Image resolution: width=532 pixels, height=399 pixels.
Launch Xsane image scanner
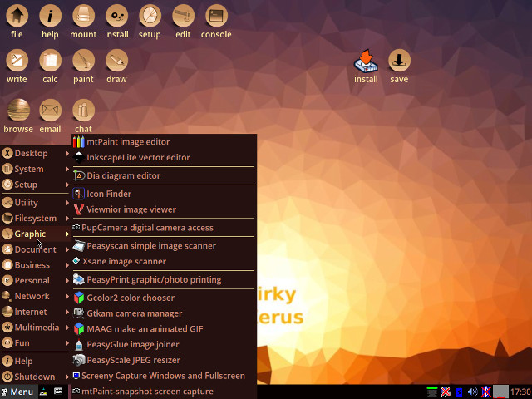point(164,262)
